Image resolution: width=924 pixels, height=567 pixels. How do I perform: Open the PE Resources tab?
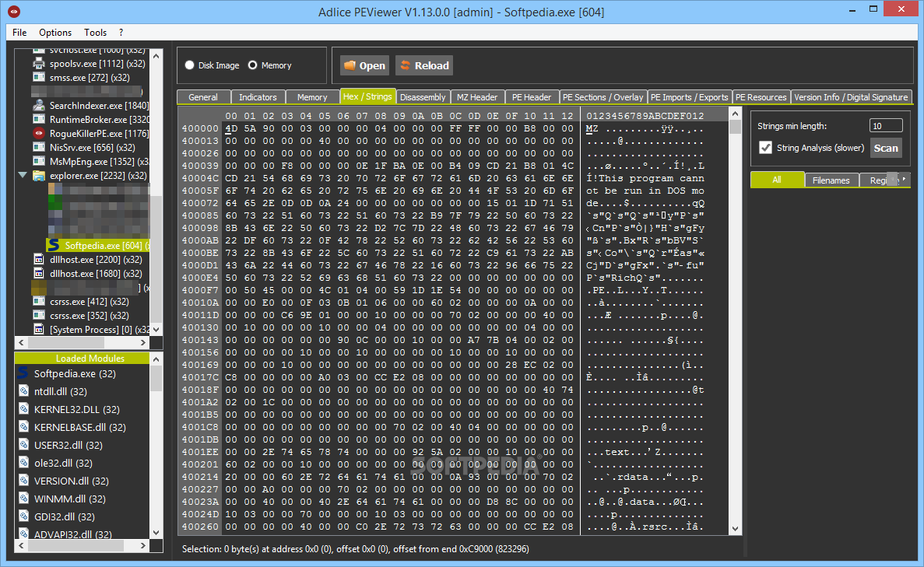pos(761,97)
